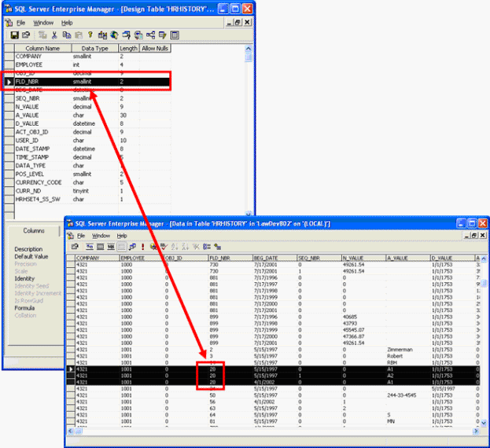The width and height of the screenshot is (490, 448).
Task: Click the CURRENCY_CODE column name
Action: 39,182
